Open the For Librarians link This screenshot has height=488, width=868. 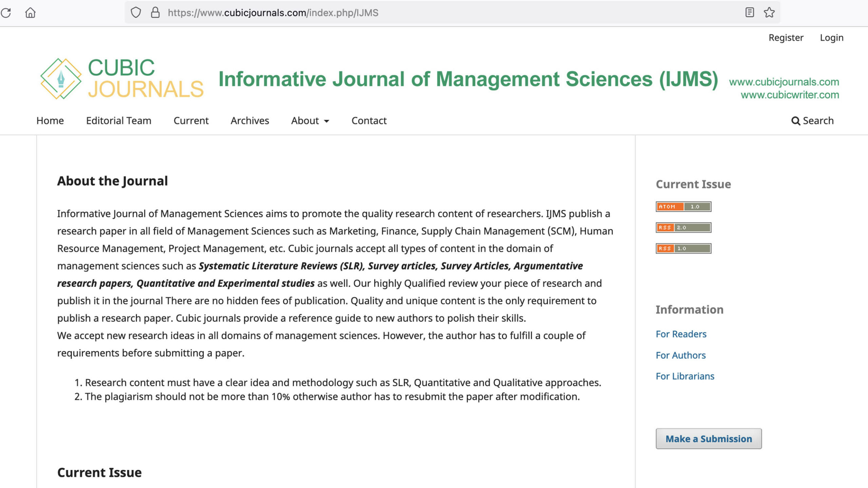(x=685, y=376)
